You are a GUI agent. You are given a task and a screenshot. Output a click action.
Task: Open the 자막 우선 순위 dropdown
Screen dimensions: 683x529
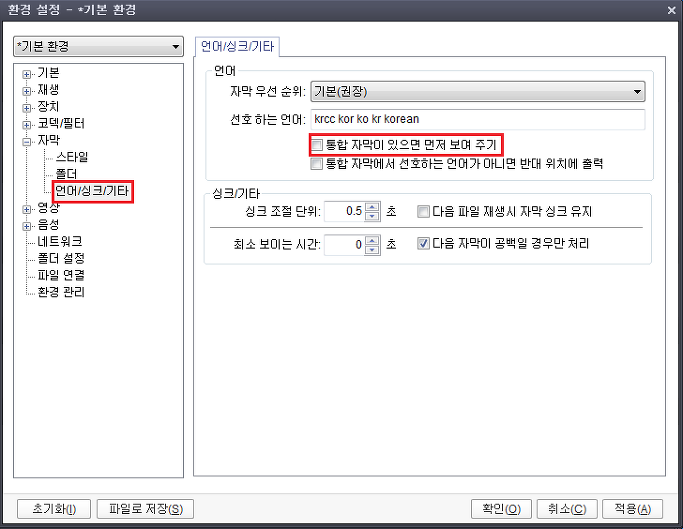coord(477,92)
